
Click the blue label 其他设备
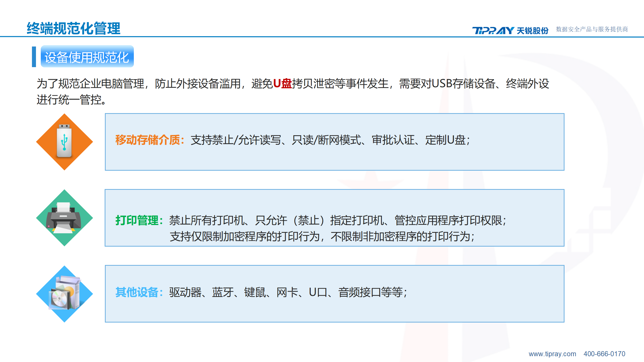coord(137,292)
